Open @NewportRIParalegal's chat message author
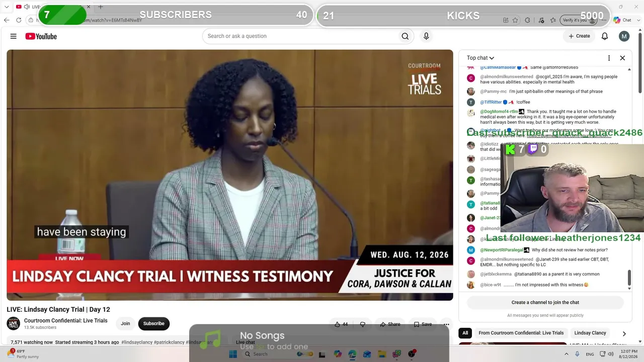 pos(502,250)
